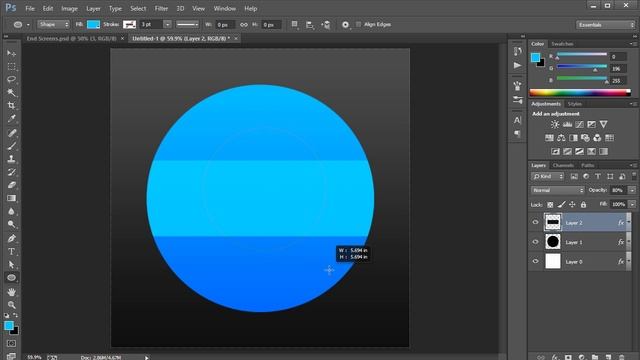Select the Blur tool
Image resolution: width=640 pixels, height=360 pixels.
pyautogui.click(x=11, y=211)
